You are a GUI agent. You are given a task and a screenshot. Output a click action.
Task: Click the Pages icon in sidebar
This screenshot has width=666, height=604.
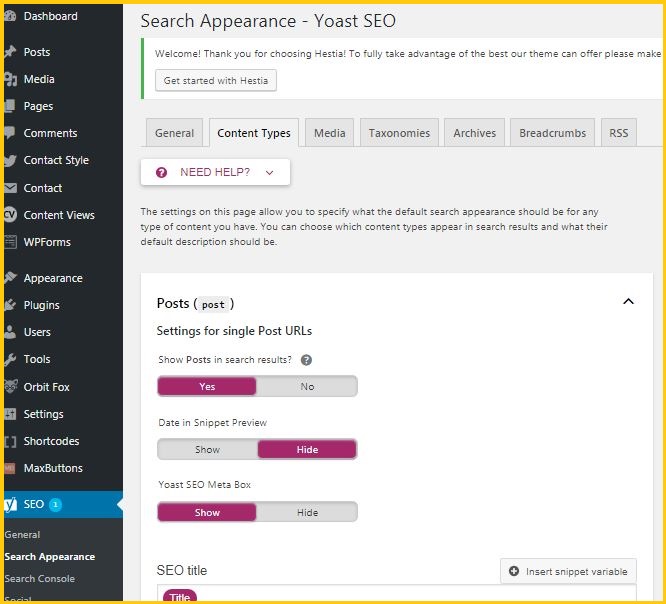click(x=10, y=106)
